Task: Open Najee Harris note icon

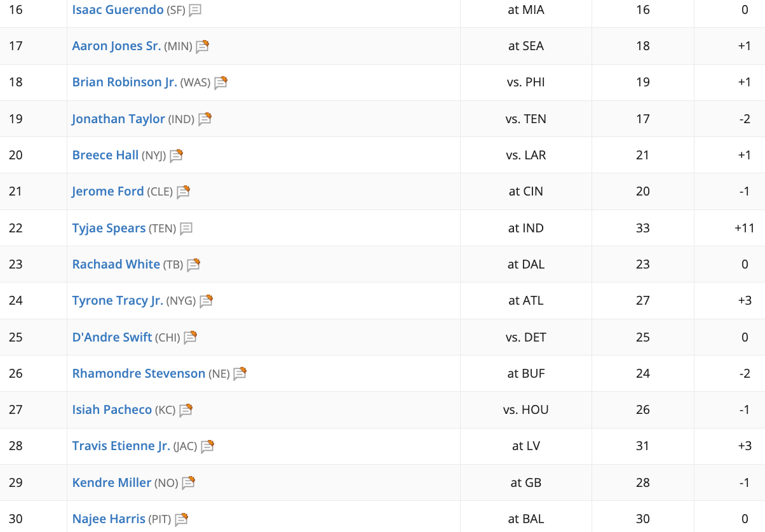Action: (x=181, y=519)
